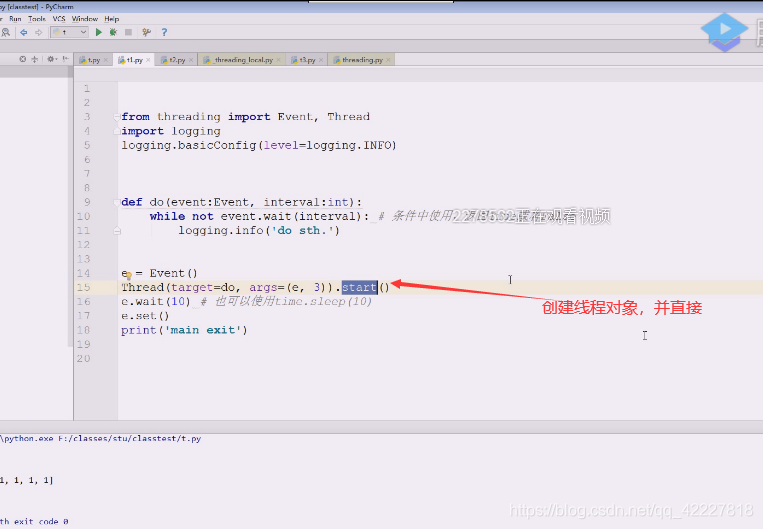Click the Debug bug icon

point(113,32)
